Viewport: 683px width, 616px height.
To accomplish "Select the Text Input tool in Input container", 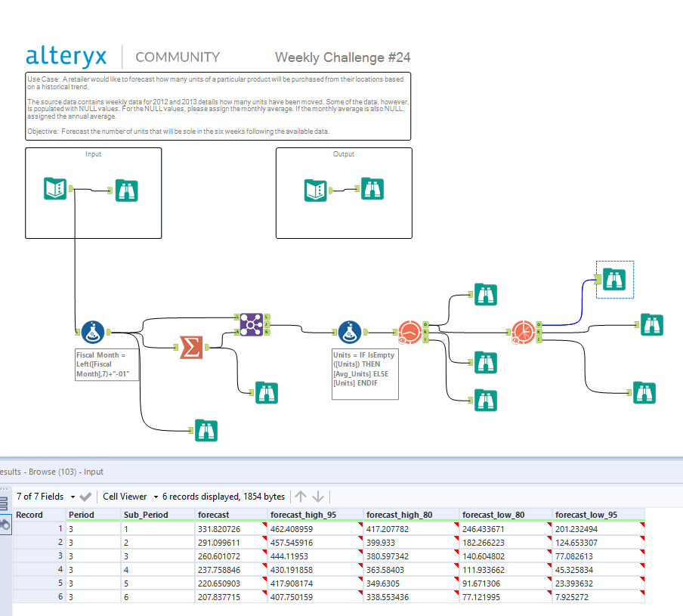I will point(55,189).
